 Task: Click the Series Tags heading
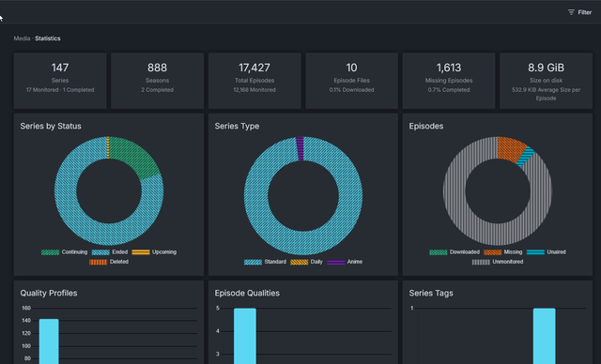(431, 293)
